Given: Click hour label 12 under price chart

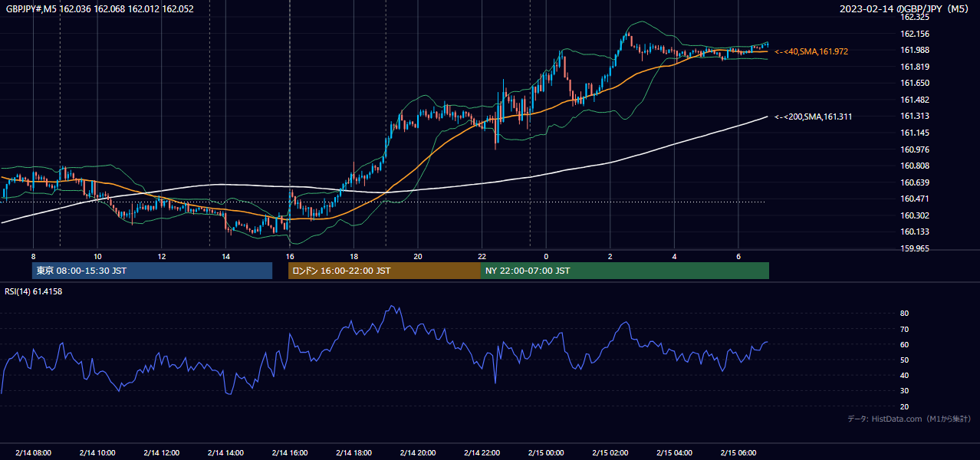Looking at the screenshot, I should (x=161, y=256).
